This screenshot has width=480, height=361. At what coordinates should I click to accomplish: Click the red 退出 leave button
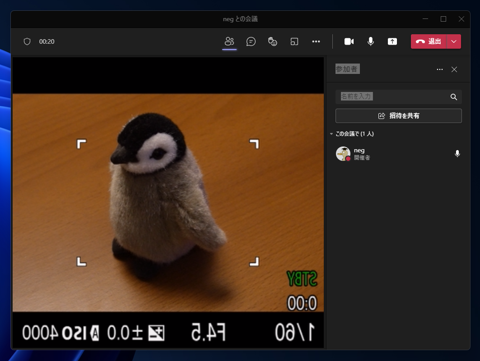[429, 42]
